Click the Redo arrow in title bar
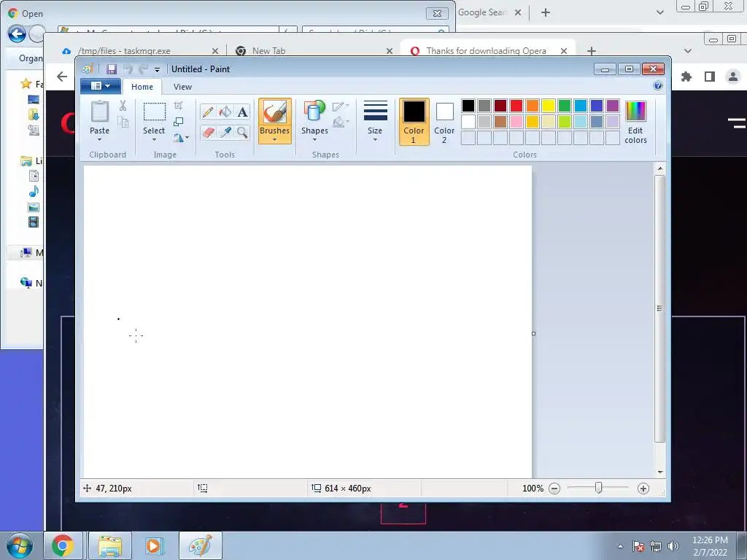747x560 pixels. pos(143,69)
